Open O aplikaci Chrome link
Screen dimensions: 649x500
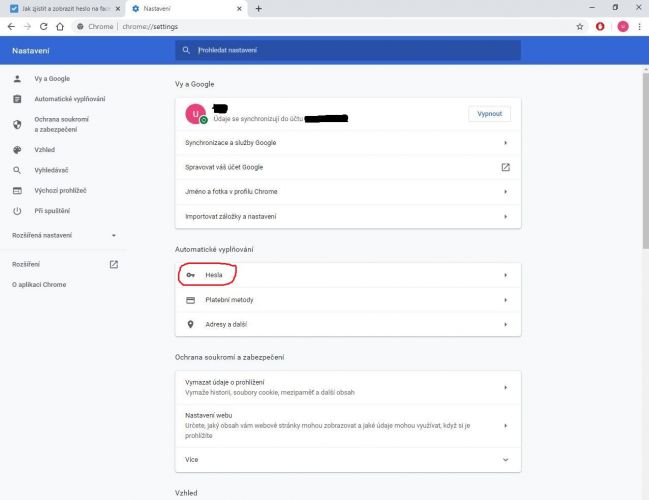(39, 284)
